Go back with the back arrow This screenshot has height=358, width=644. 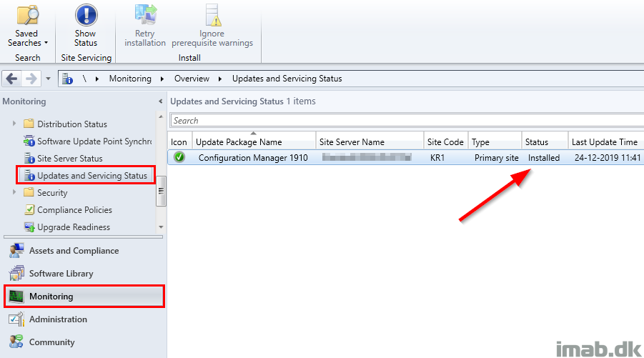(12, 78)
